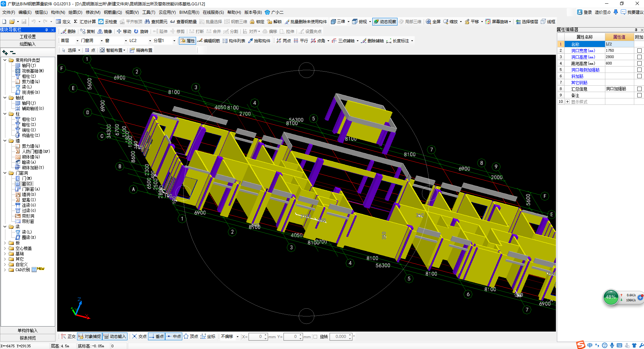Viewport: 644px width, 349px height.
Task: Expand the 显示样式 property row
Action: tap(567, 101)
